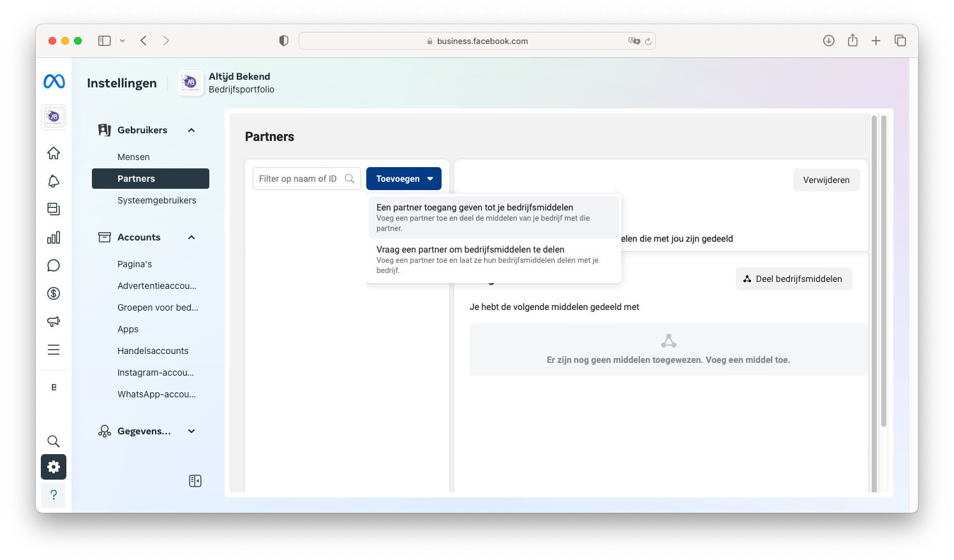Open the all tools hamburger menu icon

54,350
